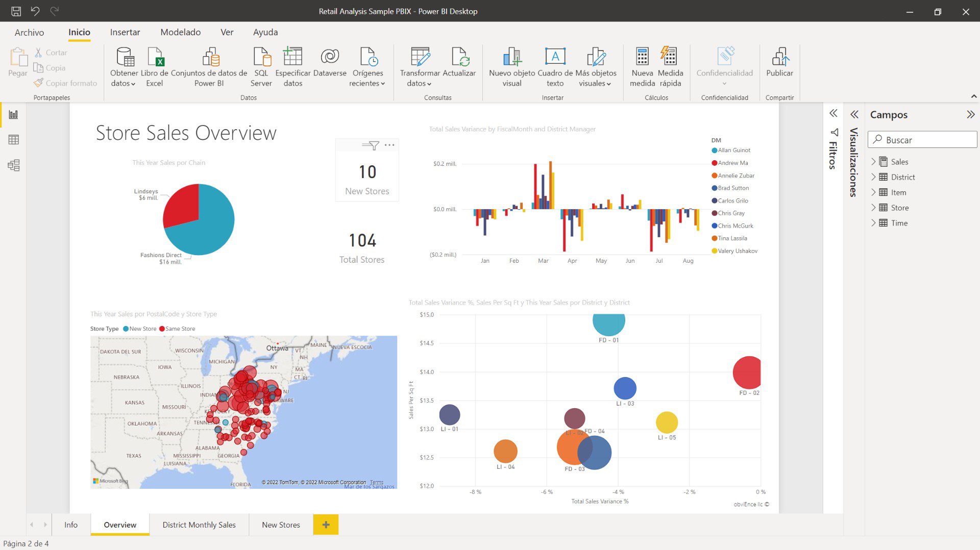
Task: Switch to Model view icon
Action: [13, 165]
